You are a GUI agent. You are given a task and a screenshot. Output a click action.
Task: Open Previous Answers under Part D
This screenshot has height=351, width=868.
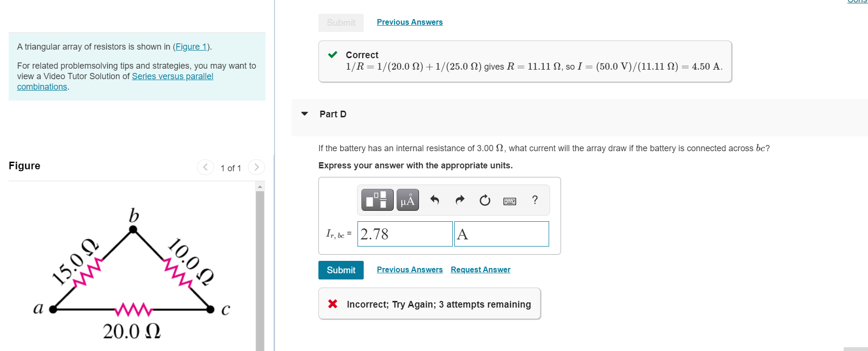(x=409, y=269)
